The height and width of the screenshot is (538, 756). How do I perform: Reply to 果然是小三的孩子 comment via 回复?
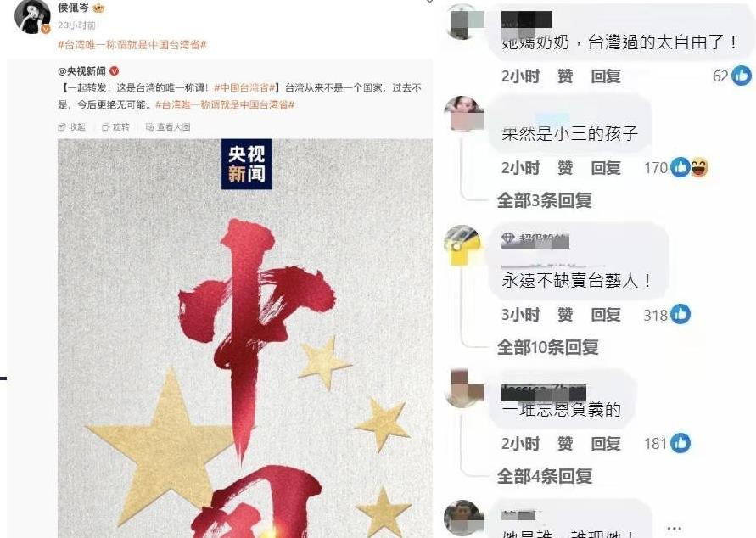pos(606,168)
